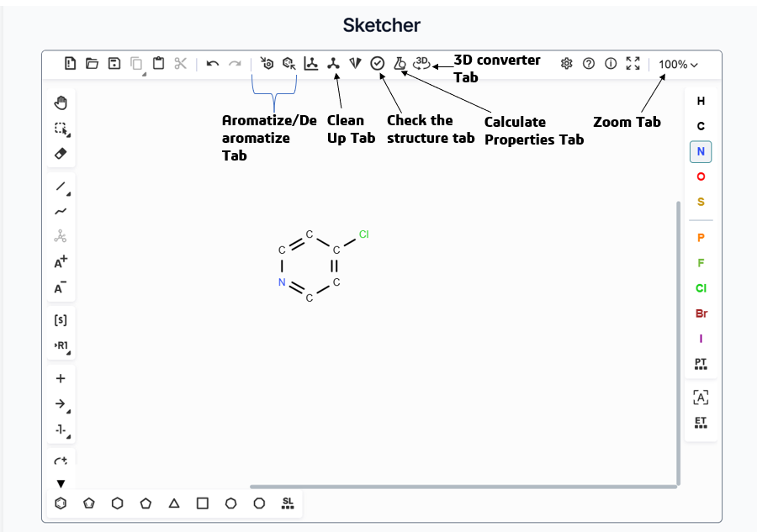Open the 3D converter
The width and height of the screenshot is (757, 532).
coord(421,63)
